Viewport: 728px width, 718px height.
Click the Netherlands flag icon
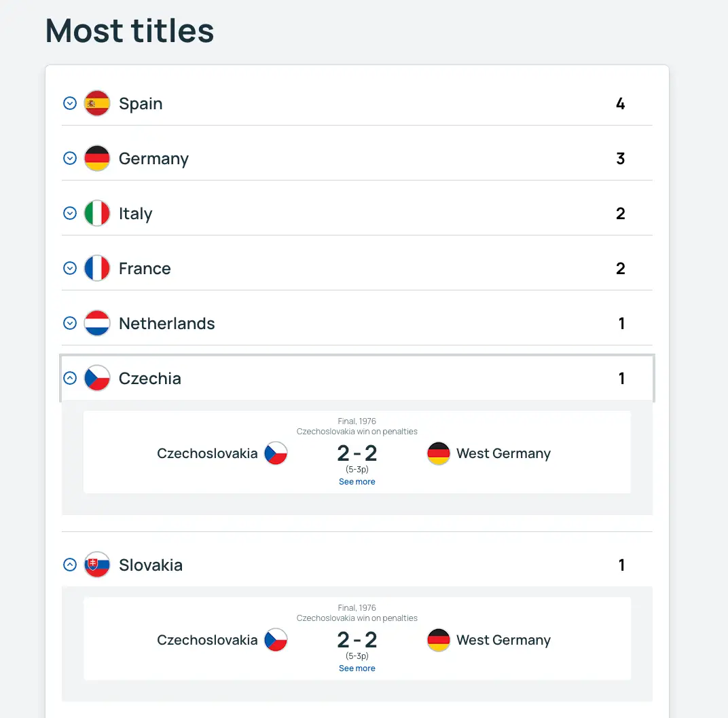[97, 323]
